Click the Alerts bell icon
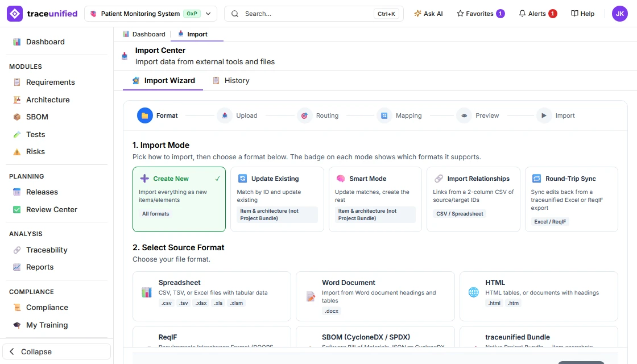Screen dimensions: 637x364 [x=522, y=14]
